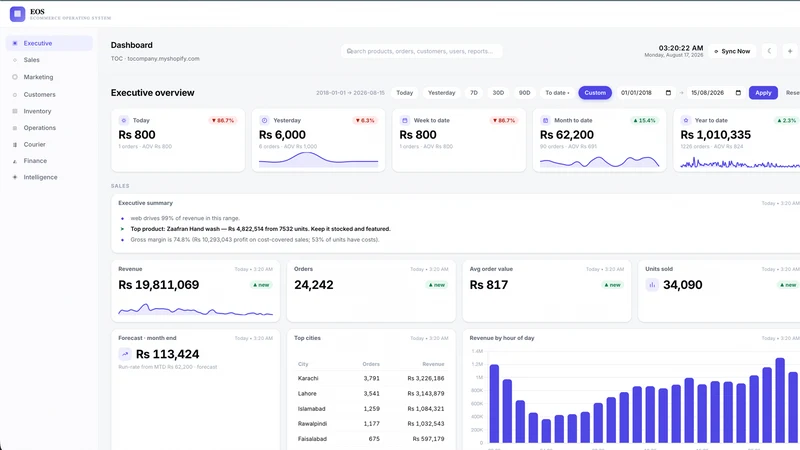Screen dimensions: 800x450
Task: Select the Lahore row in Top cities
Action: point(371,393)
